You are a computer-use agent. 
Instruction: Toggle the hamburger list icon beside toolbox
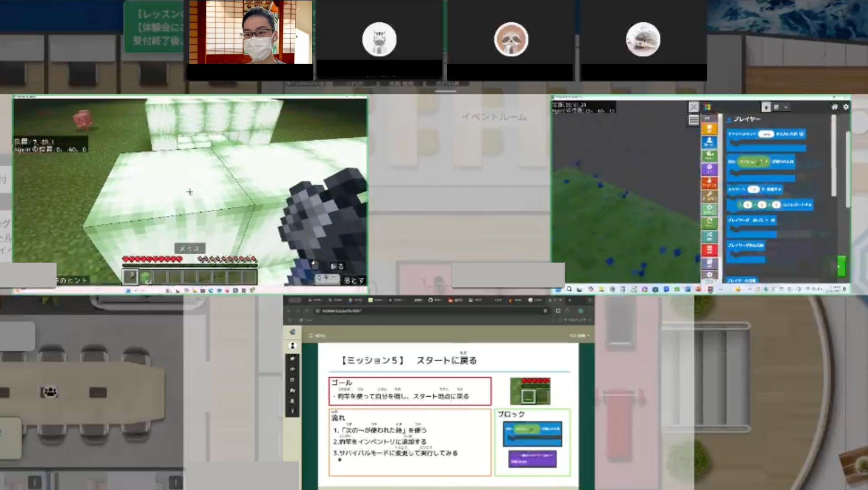[x=693, y=120]
